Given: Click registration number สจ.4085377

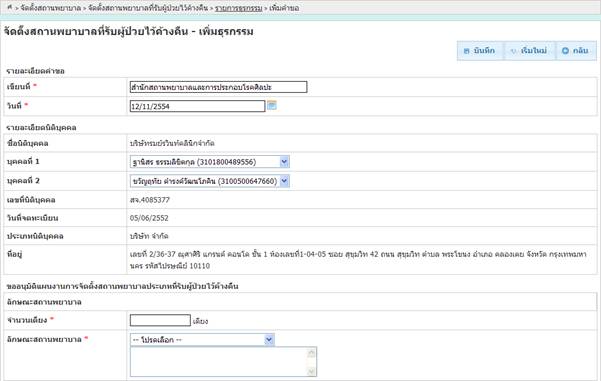Looking at the screenshot, I should (x=149, y=200).
